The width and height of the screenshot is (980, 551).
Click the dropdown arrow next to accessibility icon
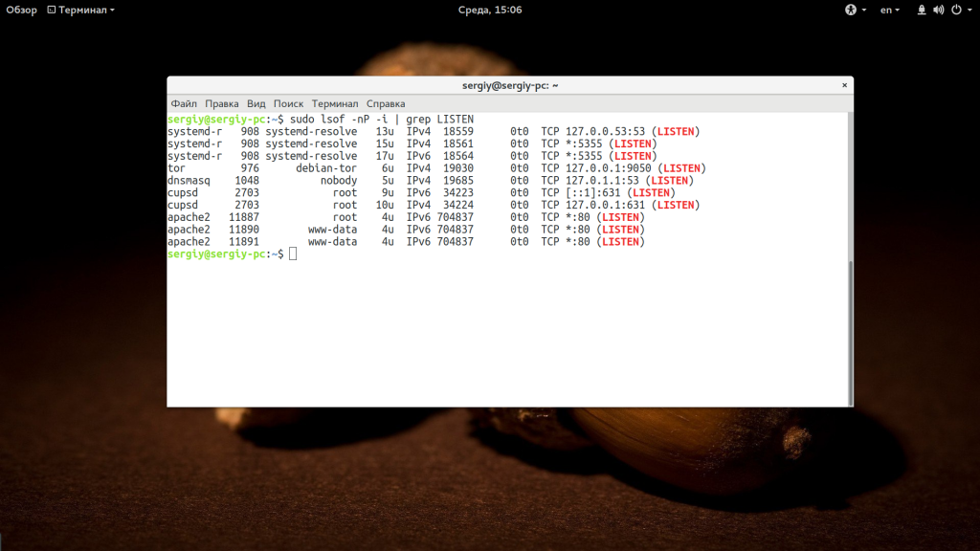point(863,10)
